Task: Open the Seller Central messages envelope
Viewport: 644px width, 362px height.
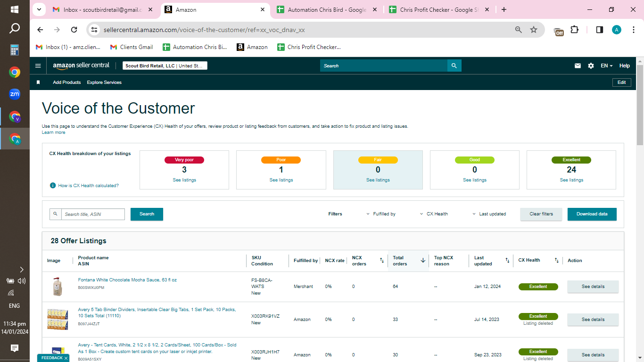Action: [578, 66]
